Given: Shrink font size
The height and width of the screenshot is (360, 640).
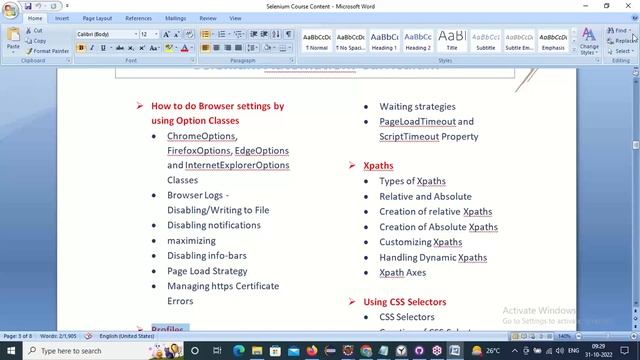Looking at the screenshot, I should [177, 34].
